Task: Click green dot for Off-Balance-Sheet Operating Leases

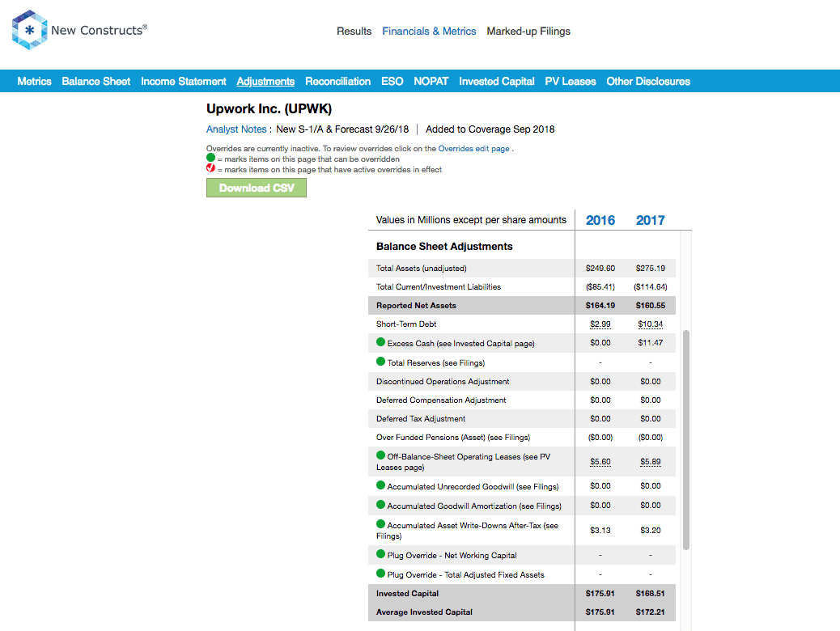Action: tap(381, 455)
